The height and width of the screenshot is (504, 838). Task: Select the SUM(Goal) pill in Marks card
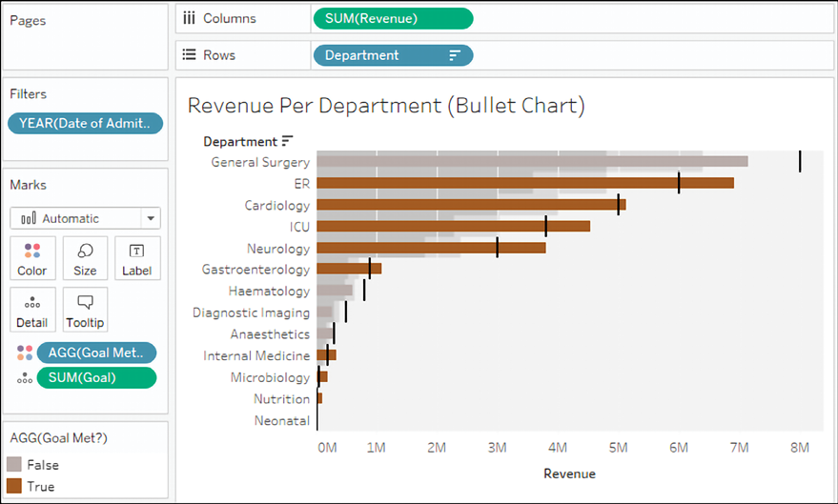[x=95, y=377]
